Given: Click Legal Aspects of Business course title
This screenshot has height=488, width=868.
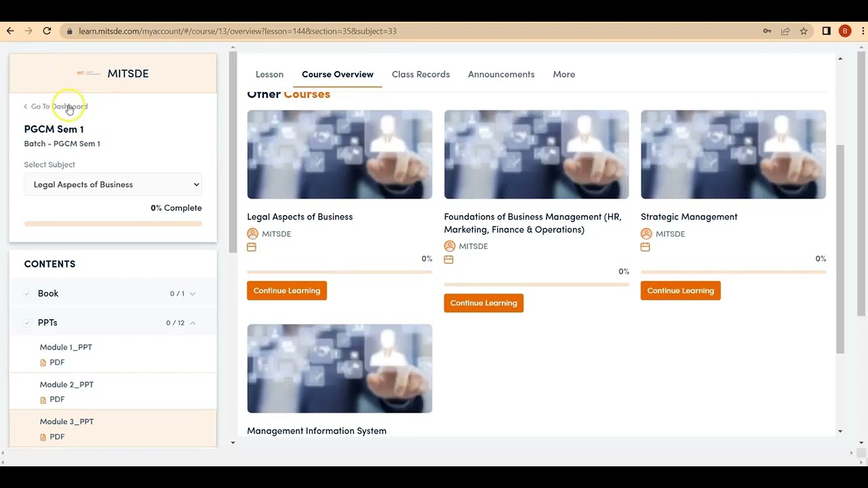Looking at the screenshot, I should [x=300, y=217].
